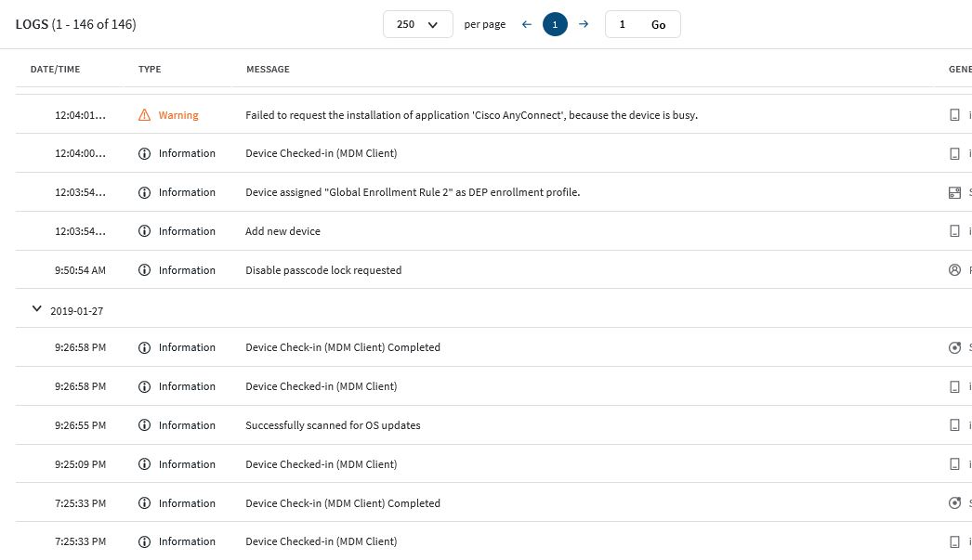Click the highlighted page 1 indicator
This screenshot has width=972, height=560.
point(555,24)
